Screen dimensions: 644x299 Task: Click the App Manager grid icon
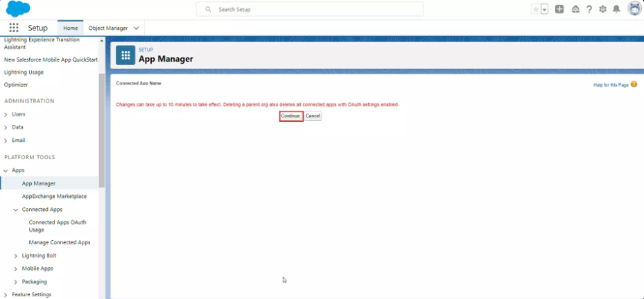tap(125, 55)
